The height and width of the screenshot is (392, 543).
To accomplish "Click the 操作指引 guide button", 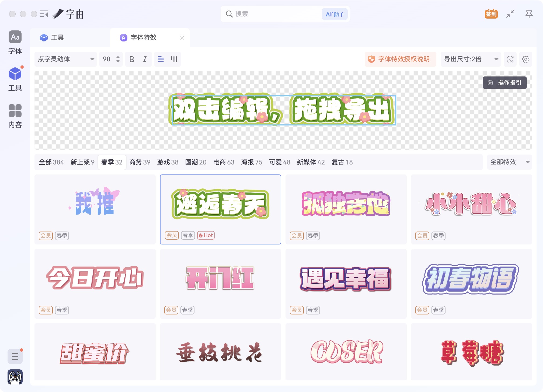I will [504, 83].
